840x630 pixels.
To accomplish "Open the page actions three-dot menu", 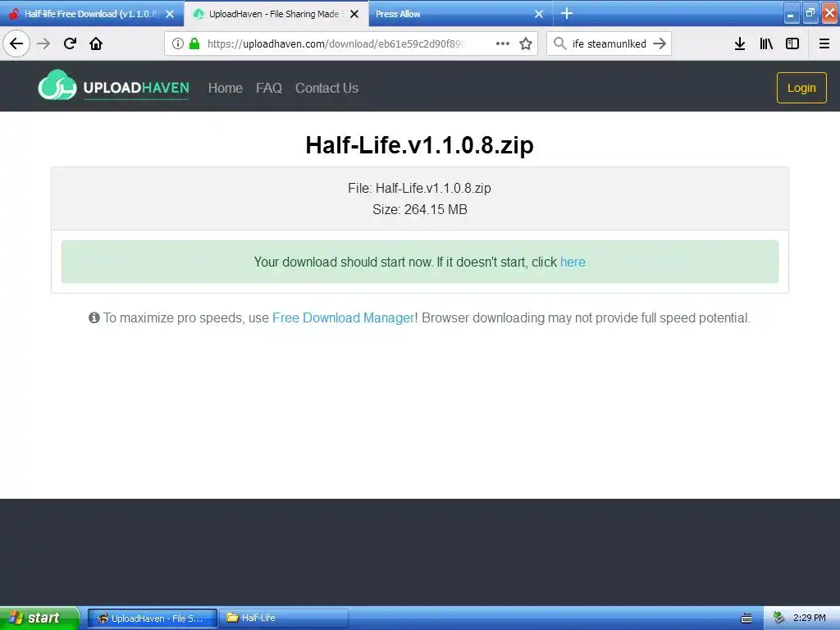I will (x=503, y=43).
